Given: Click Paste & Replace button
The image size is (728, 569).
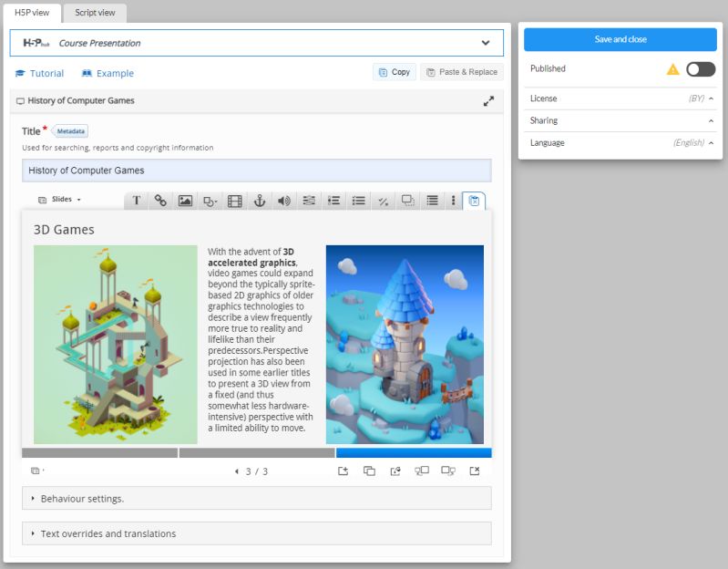Looking at the screenshot, I should 462,72.
